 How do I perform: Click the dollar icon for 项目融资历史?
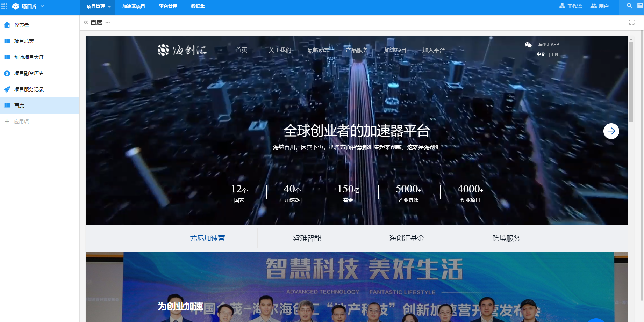tap(7, 73)
